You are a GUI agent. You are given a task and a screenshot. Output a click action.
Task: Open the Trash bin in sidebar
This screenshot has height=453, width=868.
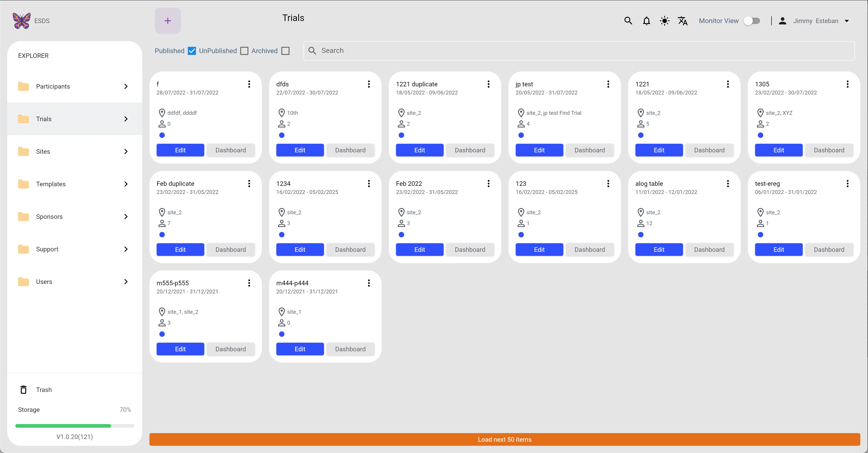(x=44, y=390)
